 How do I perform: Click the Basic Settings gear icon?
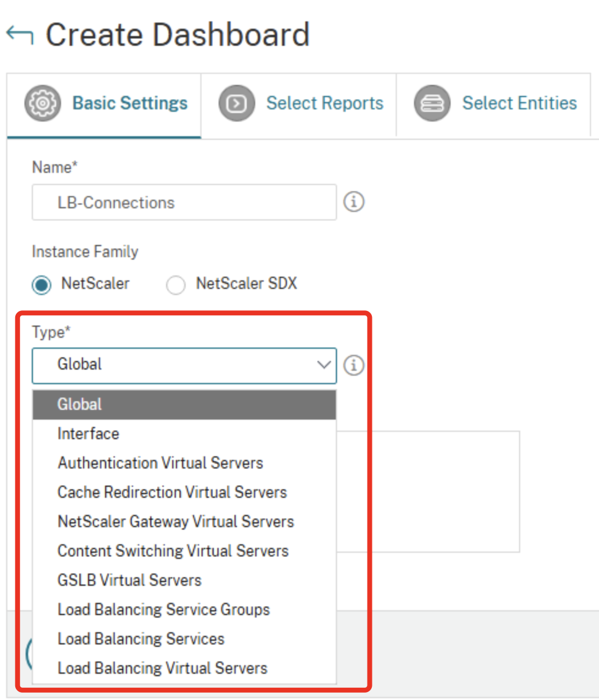[x=42, y=103]
